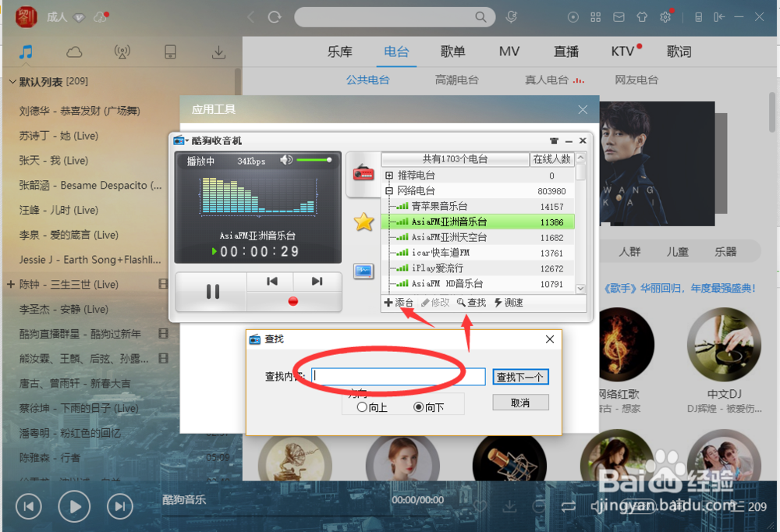Switch to the MV tab
The image size is (780, 532).
[509, 51]
